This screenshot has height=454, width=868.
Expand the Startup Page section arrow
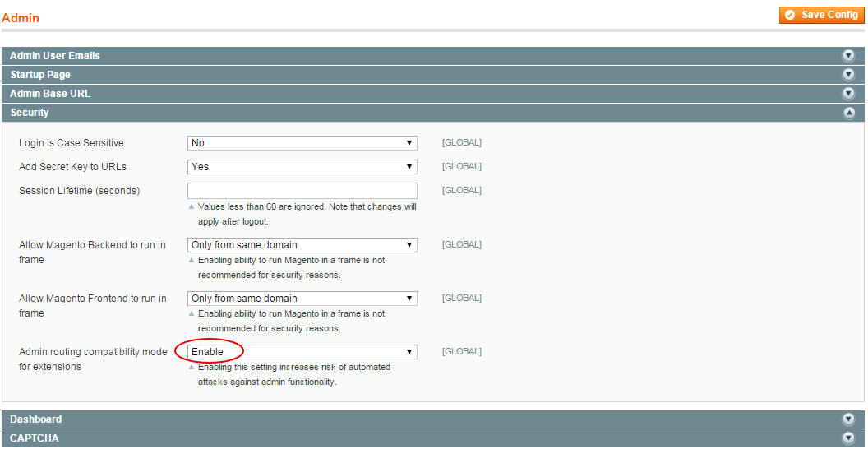click(x=848, y=74)
